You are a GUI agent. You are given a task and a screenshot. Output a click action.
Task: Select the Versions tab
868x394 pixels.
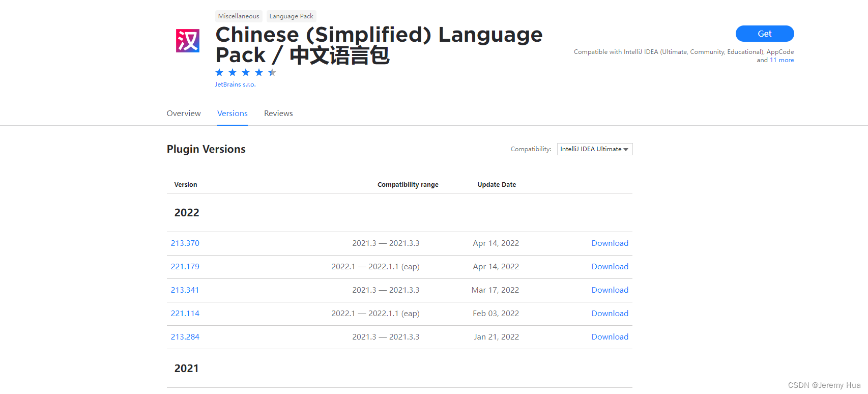pyautogui.click(x=233, y=114)
